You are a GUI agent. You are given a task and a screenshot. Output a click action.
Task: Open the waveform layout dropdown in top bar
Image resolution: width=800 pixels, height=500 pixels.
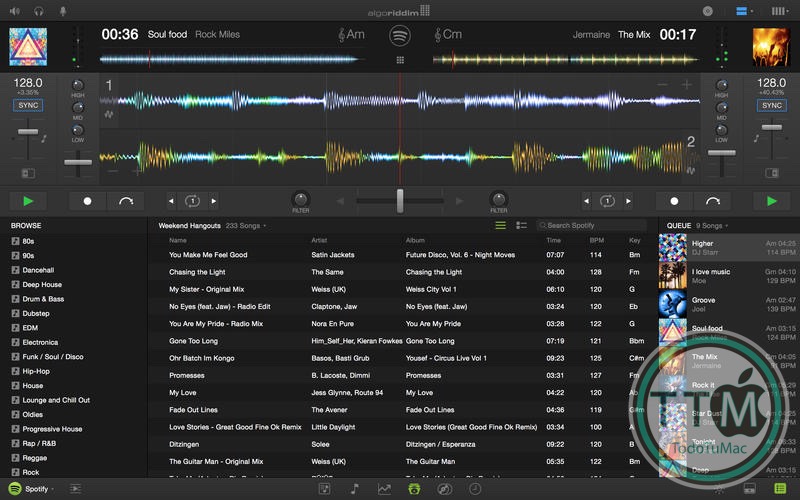click(x=780, y=11)
